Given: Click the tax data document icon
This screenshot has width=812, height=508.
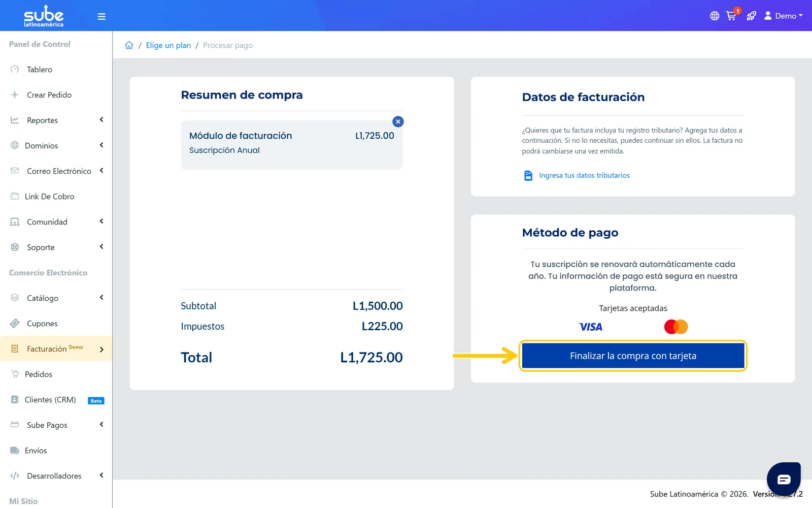Looking at the screenshot, I should point(528,175).
